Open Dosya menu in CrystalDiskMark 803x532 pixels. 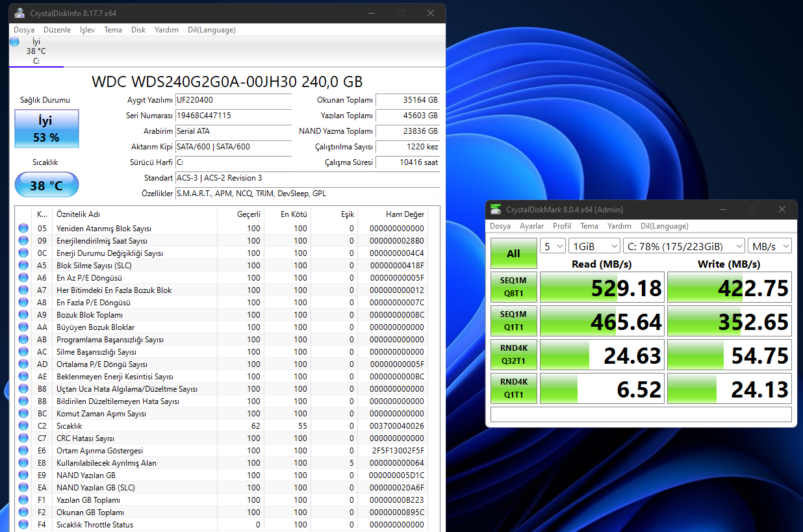(x=500, y=226)
